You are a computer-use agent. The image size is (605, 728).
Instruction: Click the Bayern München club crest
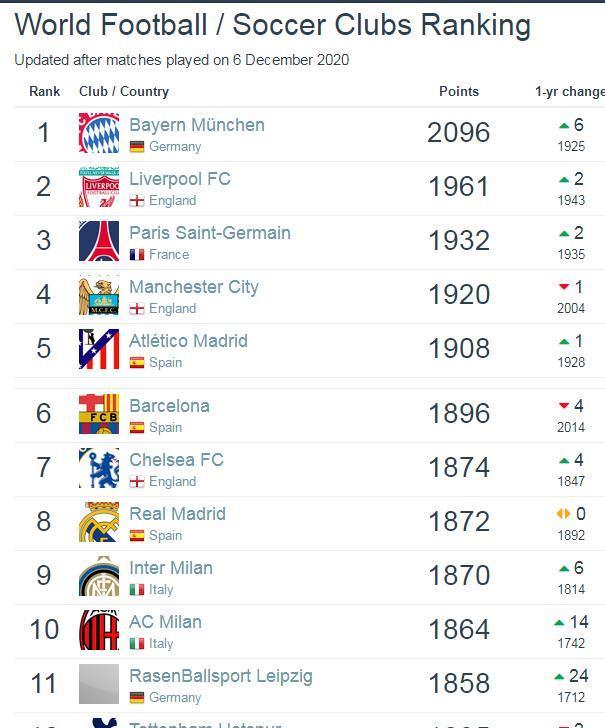[99, 133]
